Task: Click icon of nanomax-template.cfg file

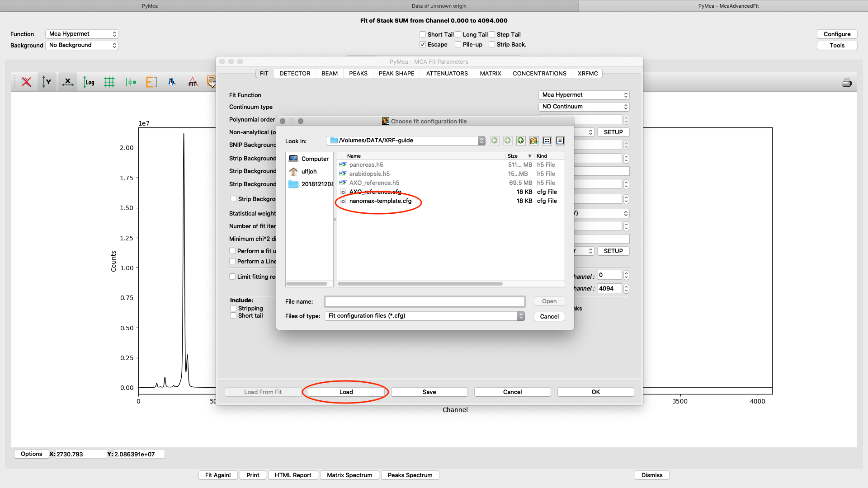Action: click(343, 201)
